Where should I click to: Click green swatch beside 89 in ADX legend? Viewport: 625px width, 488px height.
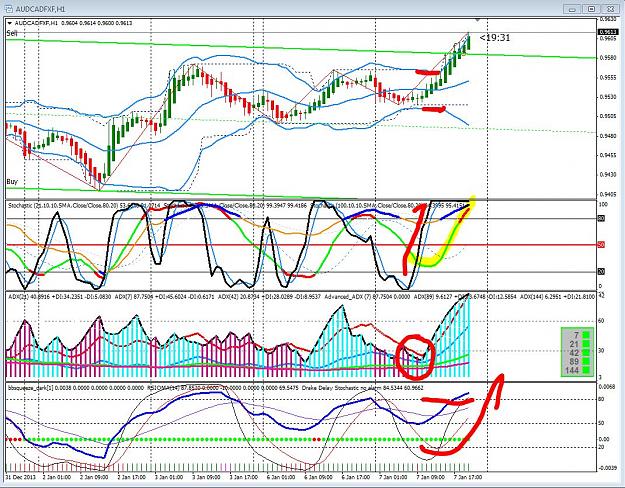(586, 361)
